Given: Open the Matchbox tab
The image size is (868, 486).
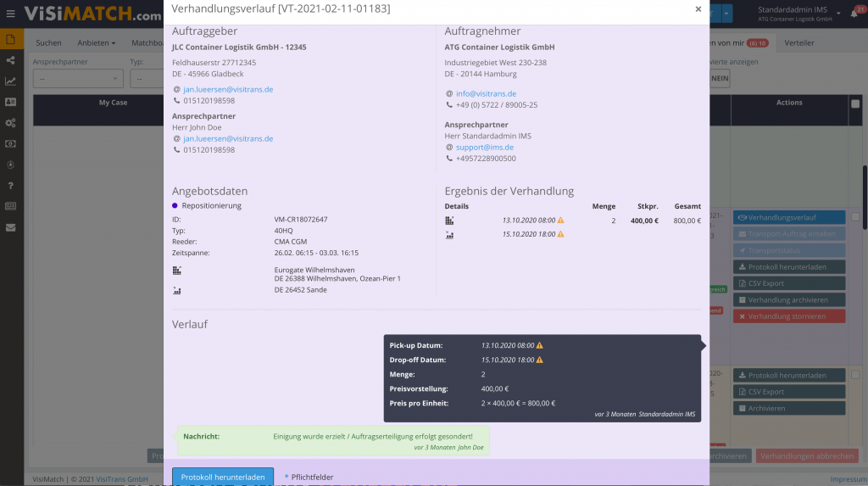Looking at the screenshot, I should point(147,42).
